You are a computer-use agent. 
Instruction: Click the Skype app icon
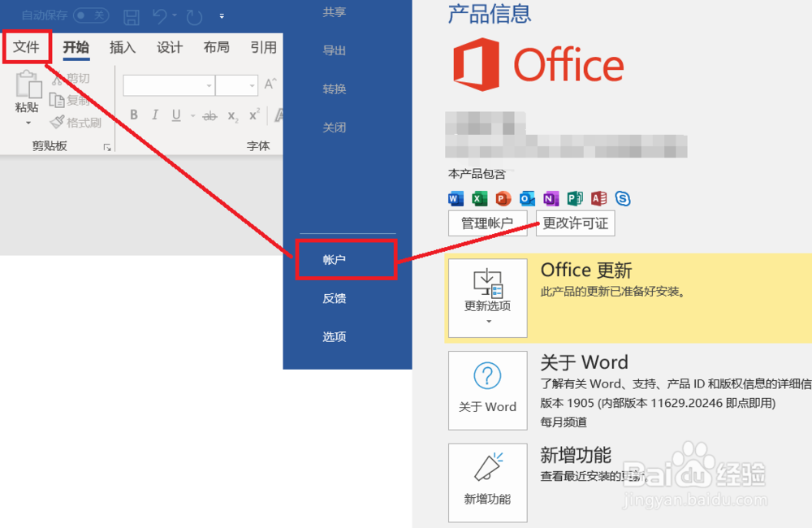(623, 198)
